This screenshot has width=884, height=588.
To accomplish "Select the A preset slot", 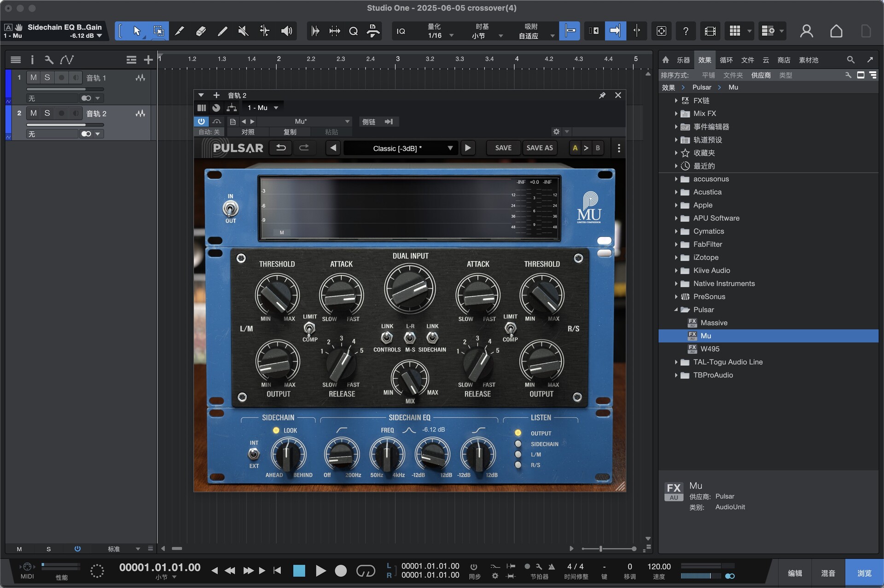I will coord(575,148).
